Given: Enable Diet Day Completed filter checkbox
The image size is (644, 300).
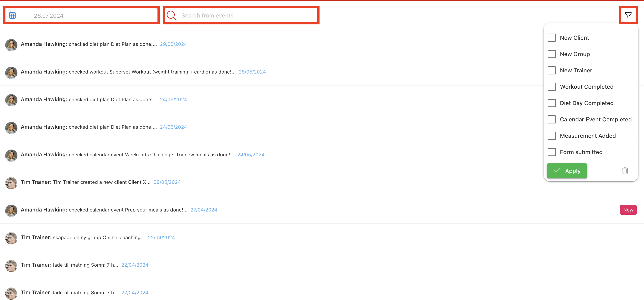Looking at the screenshot, I should pos(552,103).
